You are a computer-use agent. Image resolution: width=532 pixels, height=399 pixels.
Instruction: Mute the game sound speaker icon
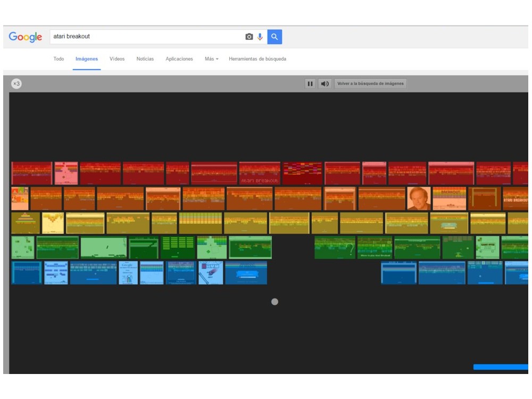(325, 84)
